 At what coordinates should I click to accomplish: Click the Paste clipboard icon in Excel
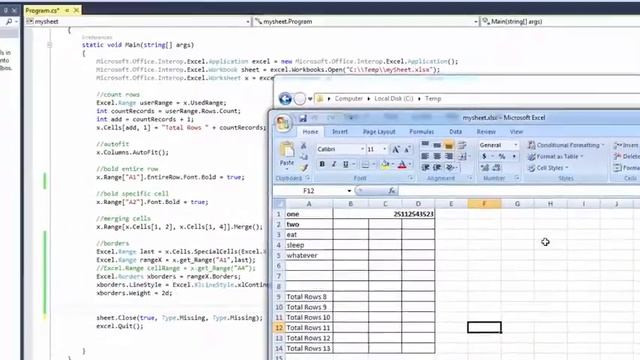pyautogui.click(x=287, y=150)
